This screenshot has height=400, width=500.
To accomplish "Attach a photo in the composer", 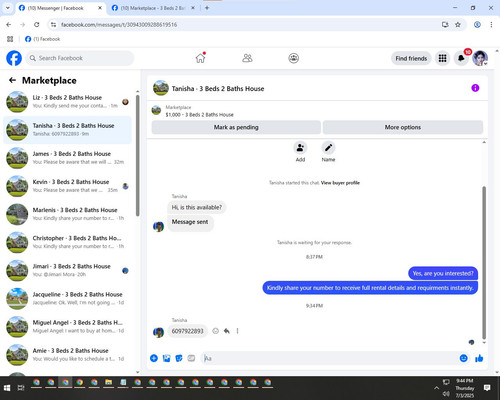I will click(166, 358).
